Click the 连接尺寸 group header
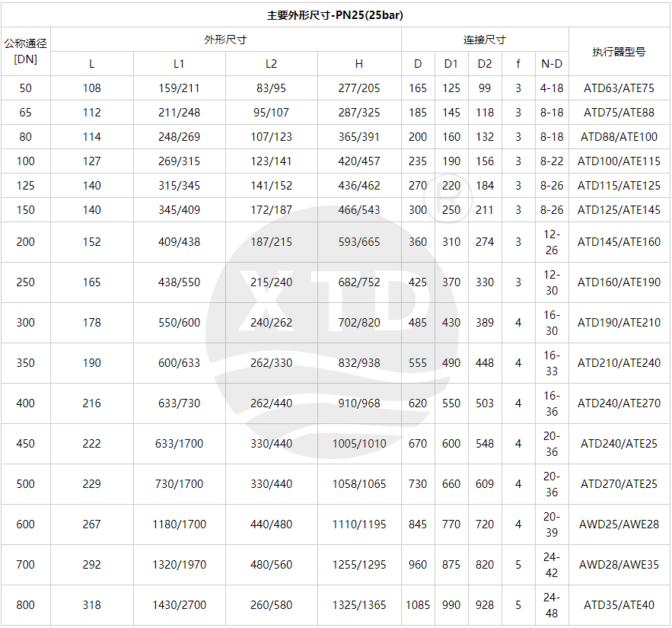672x628 pixels. pyautogui.click(x=485, y=40)
